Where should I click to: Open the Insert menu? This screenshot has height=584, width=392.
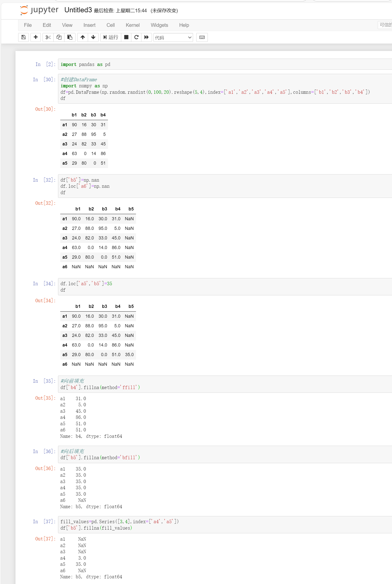(90, 25)
